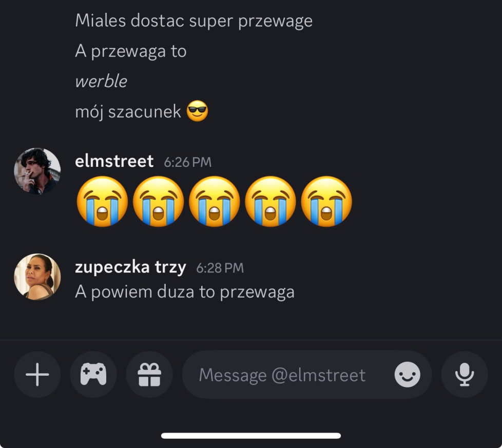The height and width of the screenshot is (448, 502).
Task: Select the "A powiem duza to przewaga" message
Action: pyautogui.click(x=185, y=292)
